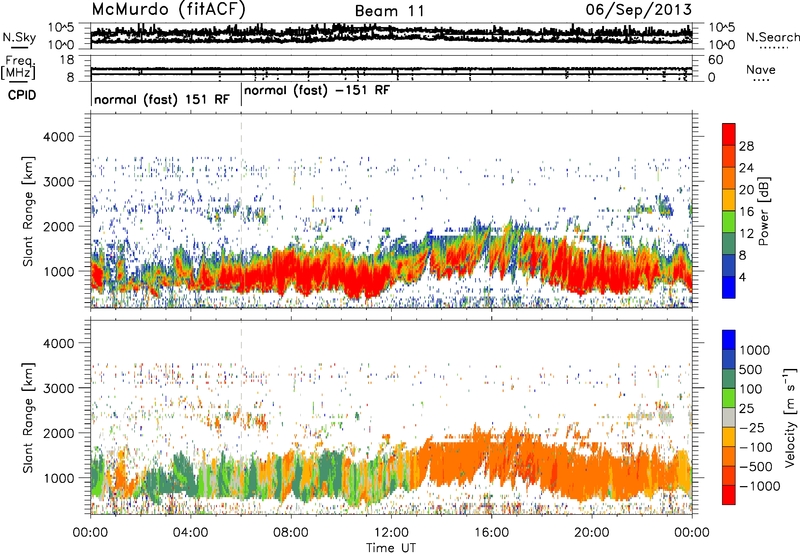Click the "normal (fast) -151 RF" label
800x554 pixels.
coord(317,91)
